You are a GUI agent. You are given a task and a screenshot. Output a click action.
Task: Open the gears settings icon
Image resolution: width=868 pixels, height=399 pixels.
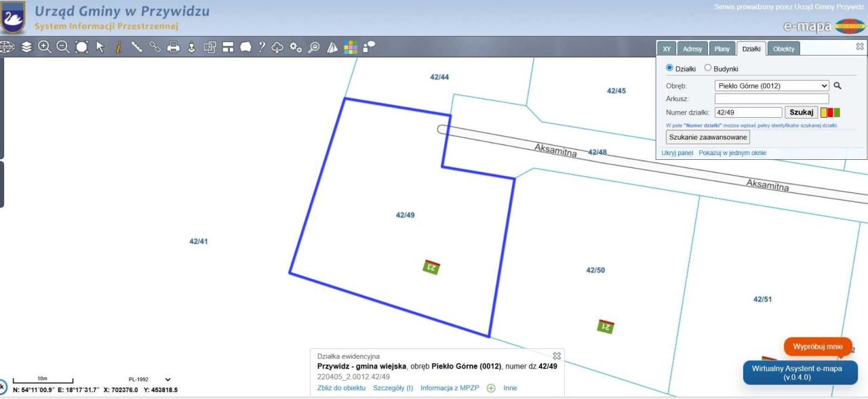pyautogui.click(x=296, y=47)
